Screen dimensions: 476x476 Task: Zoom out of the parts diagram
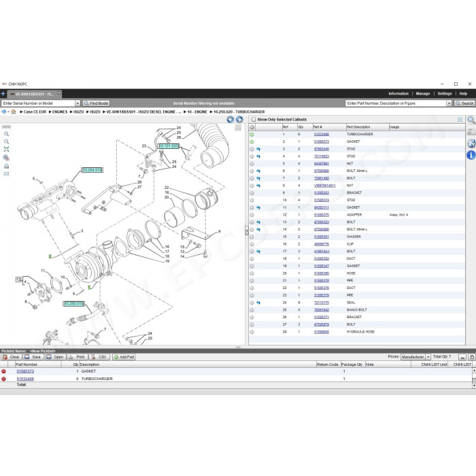pos(6,141)
